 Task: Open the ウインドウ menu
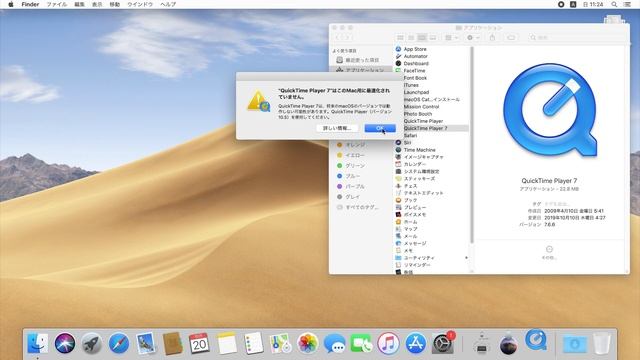click(x=140, y=4)
